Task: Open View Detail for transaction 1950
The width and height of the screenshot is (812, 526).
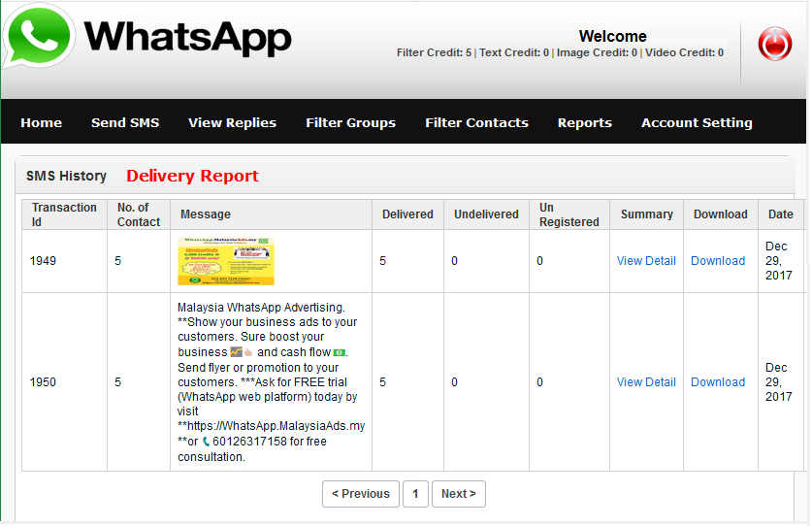Action: coord(646,382)
